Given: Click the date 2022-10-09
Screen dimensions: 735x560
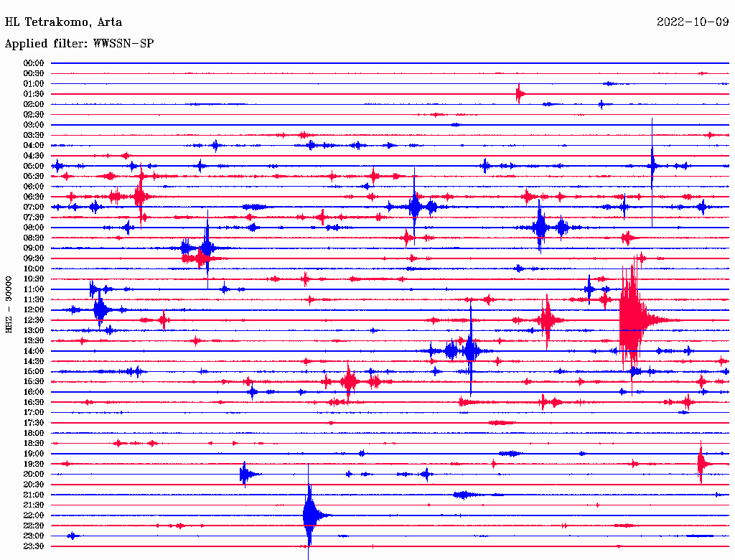Looking at the screenshot, I should tap(693, 22).
